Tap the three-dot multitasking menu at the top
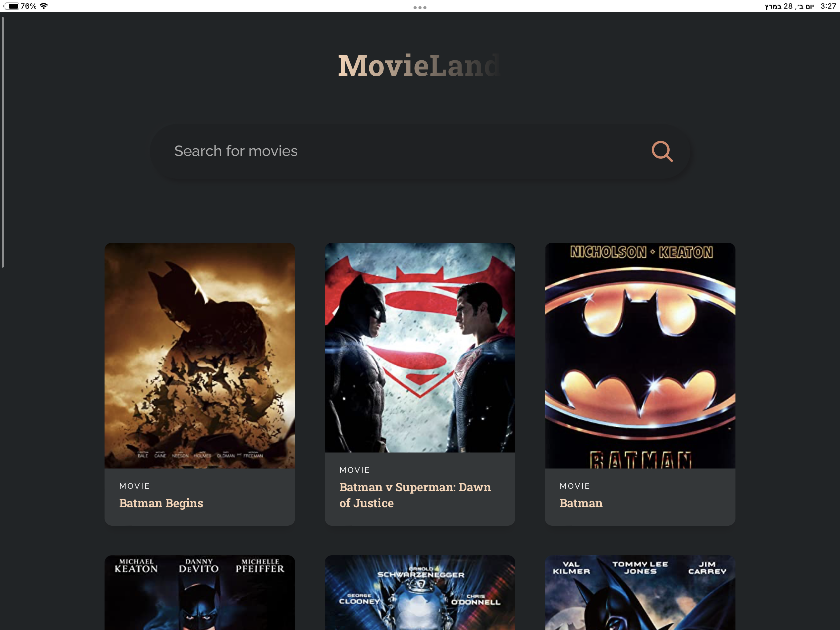 [x=420, y=8]
